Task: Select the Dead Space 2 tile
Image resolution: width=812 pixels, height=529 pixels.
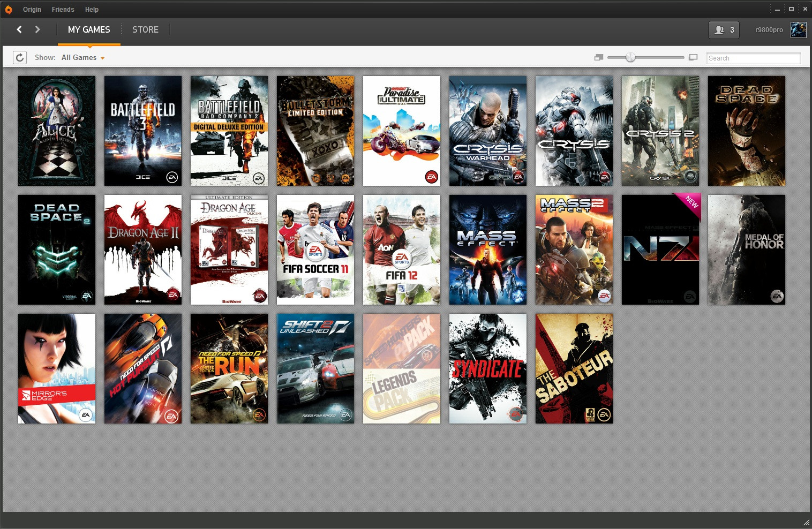Action: point(57,250)
